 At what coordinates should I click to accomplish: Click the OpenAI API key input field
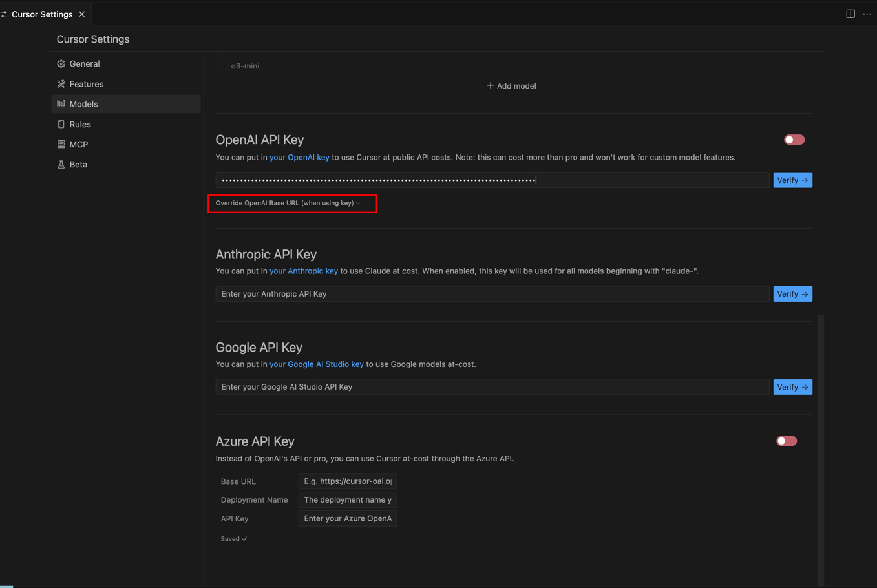492,180
